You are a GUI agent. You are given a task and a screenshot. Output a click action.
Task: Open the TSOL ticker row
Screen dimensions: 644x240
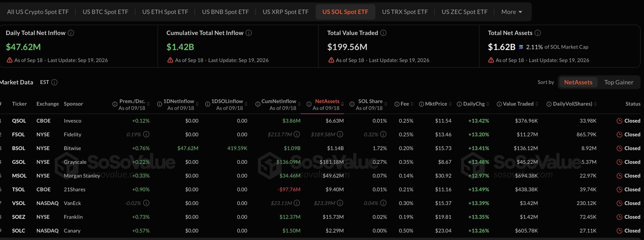pos(18,189)
